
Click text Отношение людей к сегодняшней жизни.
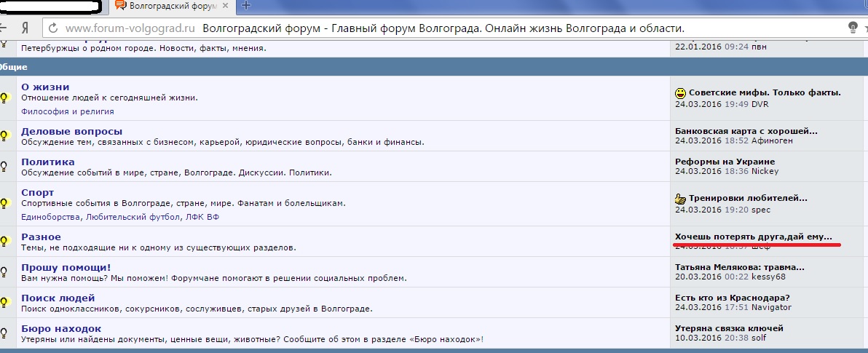(x=110, y=98)
